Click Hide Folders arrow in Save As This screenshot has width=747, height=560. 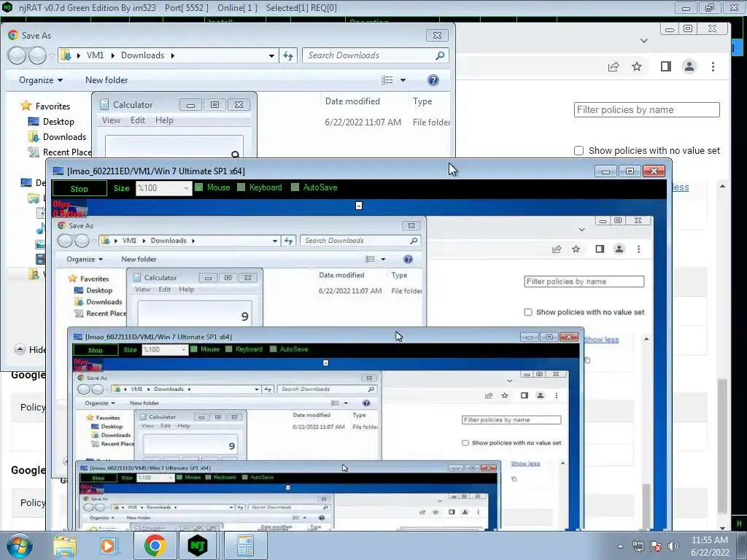pyautogui.click(x=20, y=349)
